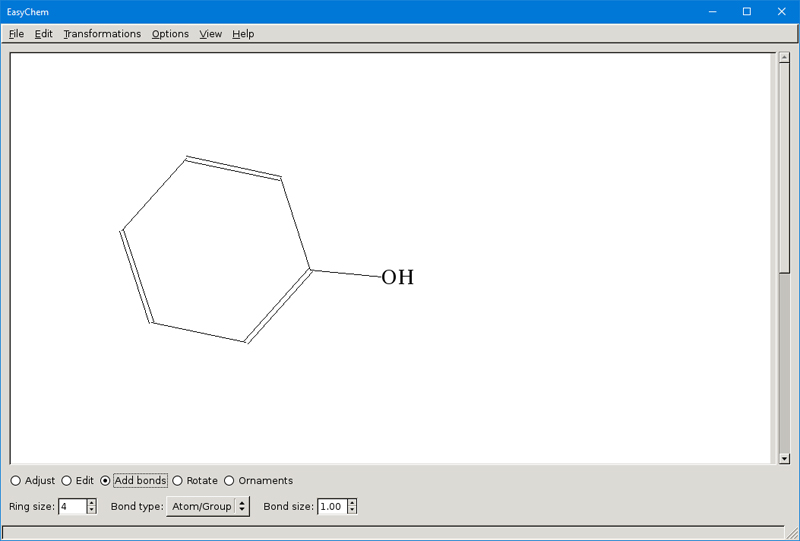
Task: Click the OH group on the molecule
Action: 397,277
